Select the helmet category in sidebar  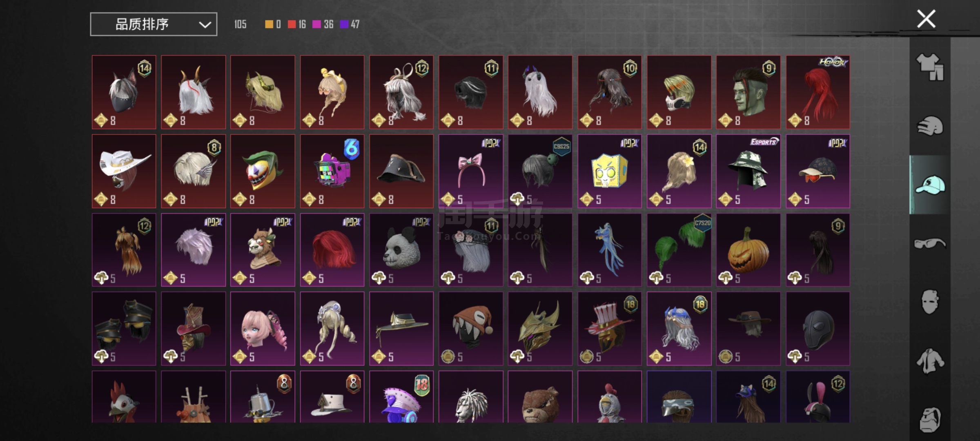pyautogui.click(x=930, y=126)
